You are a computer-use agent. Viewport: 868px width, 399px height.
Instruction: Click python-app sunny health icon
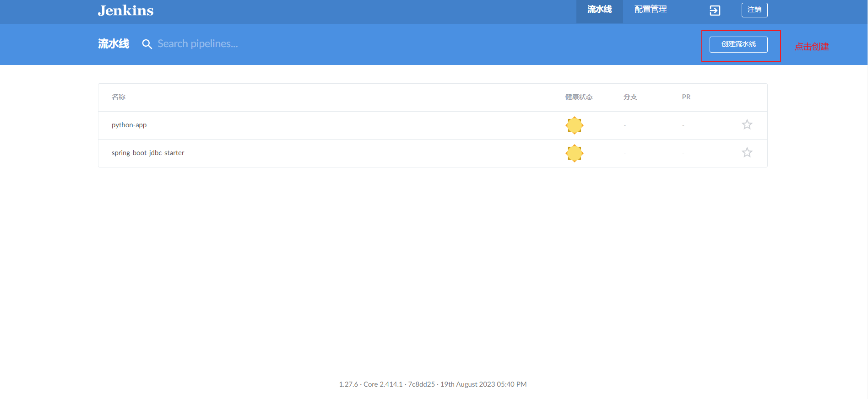coord(574,125)
